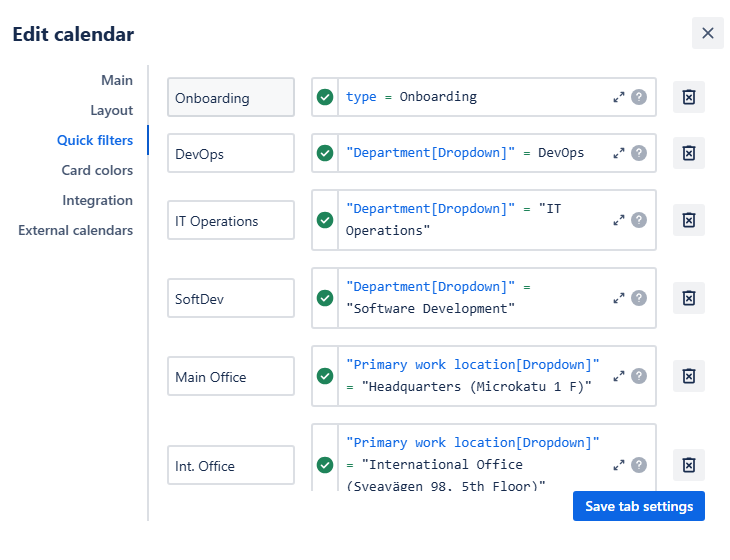Remove the Main Office filter
This screenshot has height=560, width=730.
click(688, 376)
